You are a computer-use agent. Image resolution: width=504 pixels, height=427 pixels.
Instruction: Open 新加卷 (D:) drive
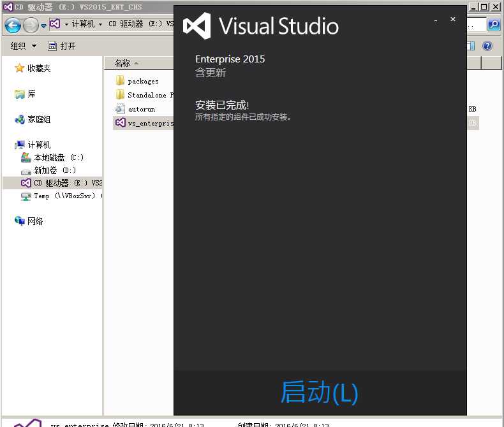[56, 170]
